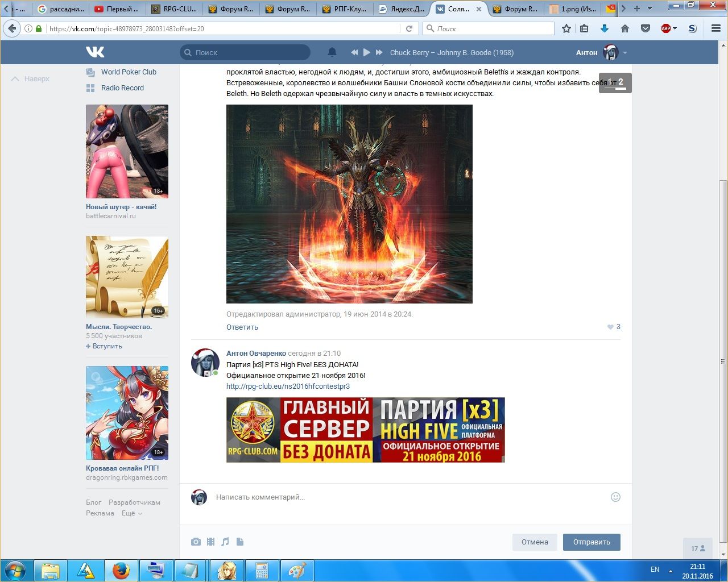Open the Pocket icon
728x582 pixels.
[x=646, y=28]
